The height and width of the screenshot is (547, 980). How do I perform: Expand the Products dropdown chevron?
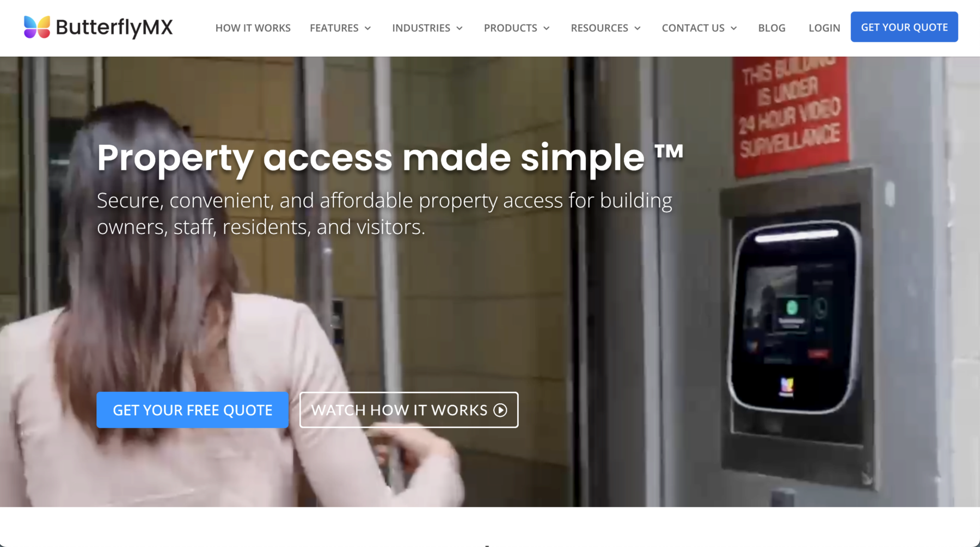point(547,28)
